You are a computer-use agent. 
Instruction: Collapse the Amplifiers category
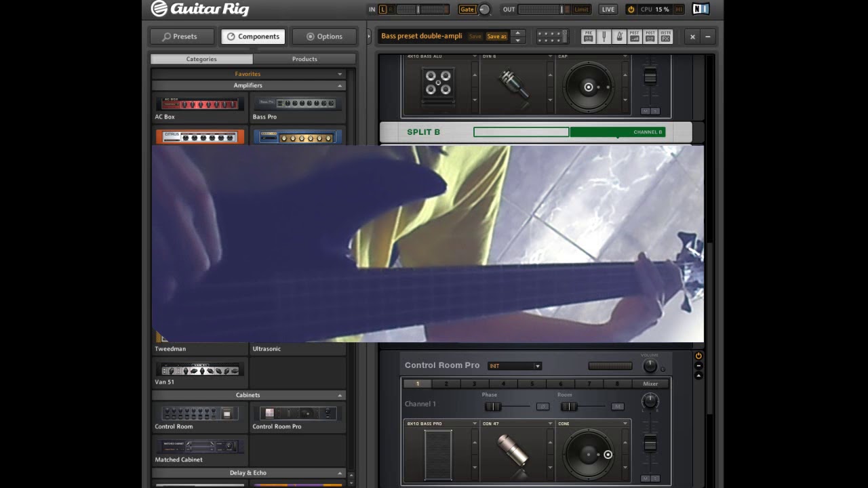pyautogui.click(x=340, y=85)
